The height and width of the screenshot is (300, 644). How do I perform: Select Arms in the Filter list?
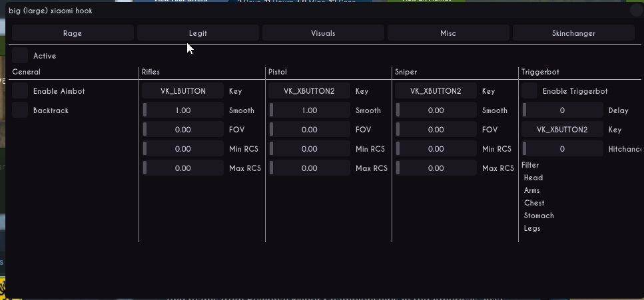[x=532, y=190]
